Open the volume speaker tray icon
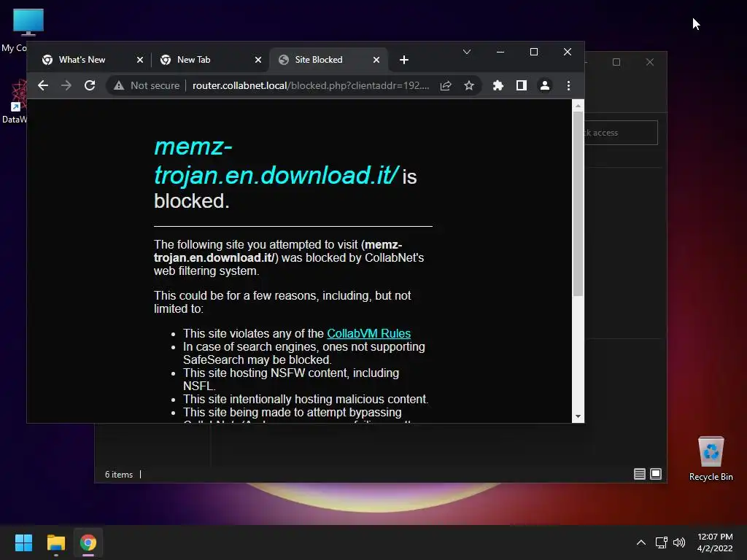The height and width of the screenshot is (560, 747). click(x=679, y=542)
